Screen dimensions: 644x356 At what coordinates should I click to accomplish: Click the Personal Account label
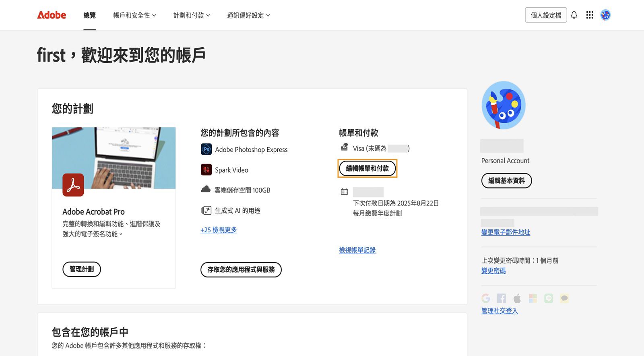[505, 161]
